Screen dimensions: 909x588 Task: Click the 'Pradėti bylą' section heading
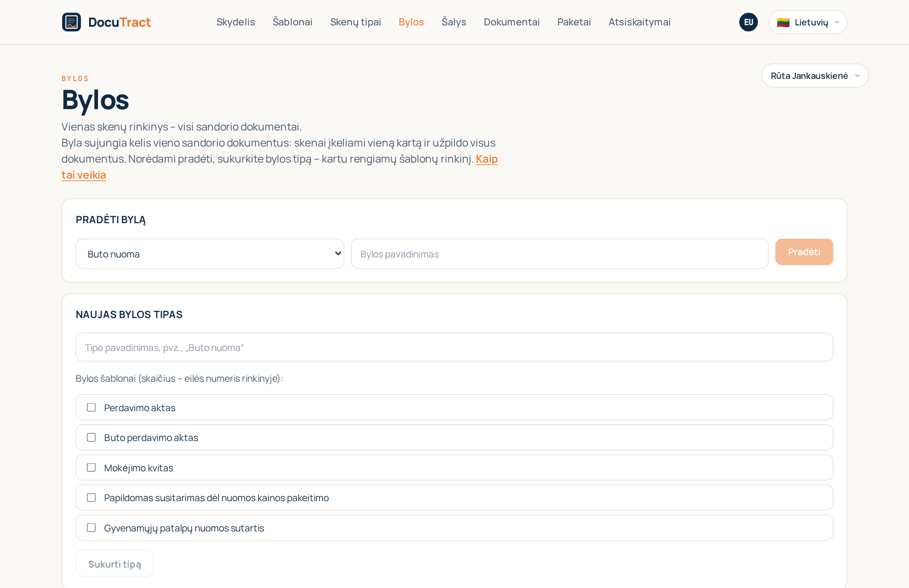point(111,220)
